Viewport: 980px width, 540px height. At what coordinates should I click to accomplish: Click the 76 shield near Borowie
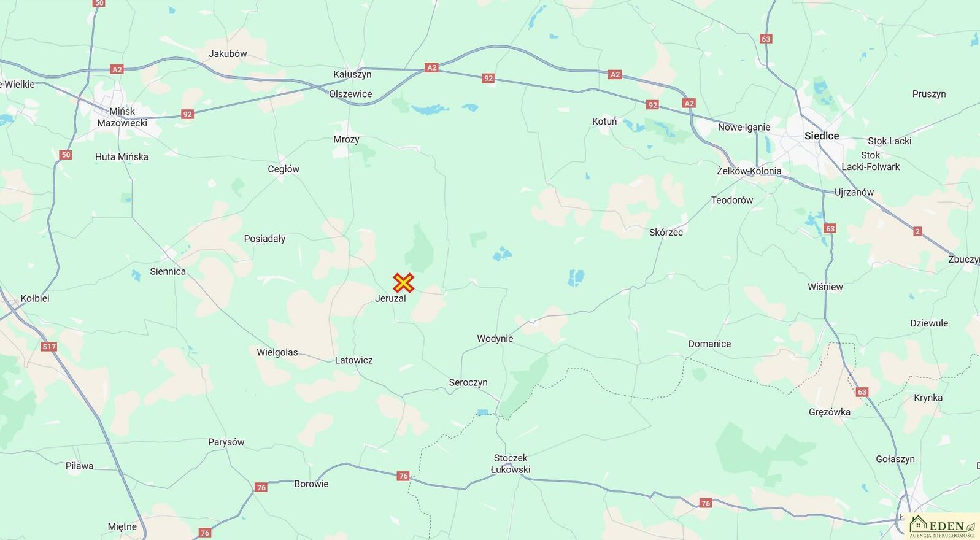click(261, 487)
